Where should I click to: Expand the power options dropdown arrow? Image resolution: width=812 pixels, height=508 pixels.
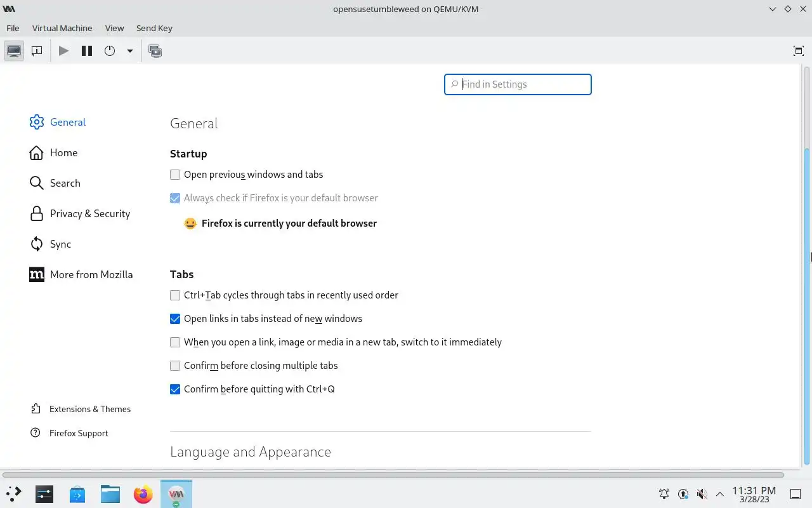coord(129,51)
